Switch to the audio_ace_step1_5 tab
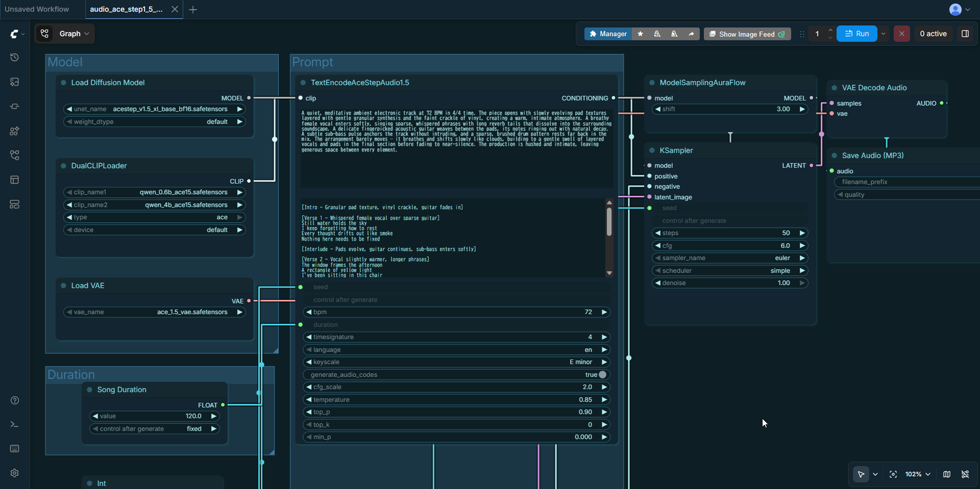Screen dimensions: 980x489 pyautogui.click(x=126, y=9)
